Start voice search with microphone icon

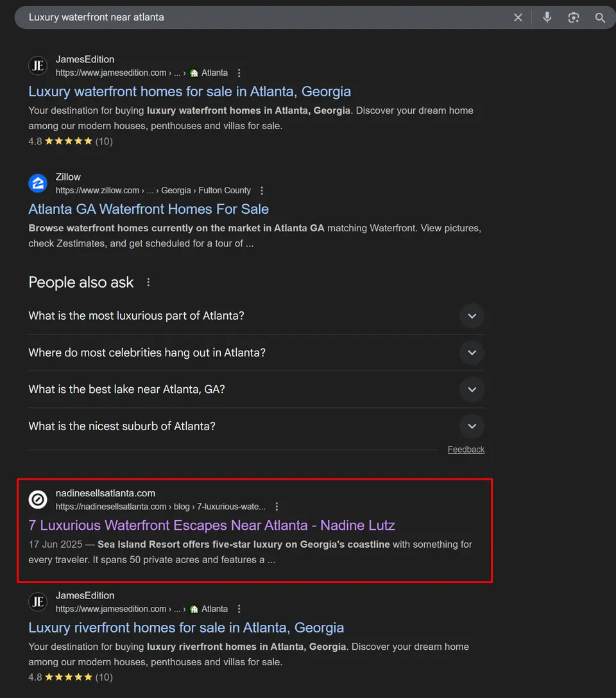coord(547,17)
